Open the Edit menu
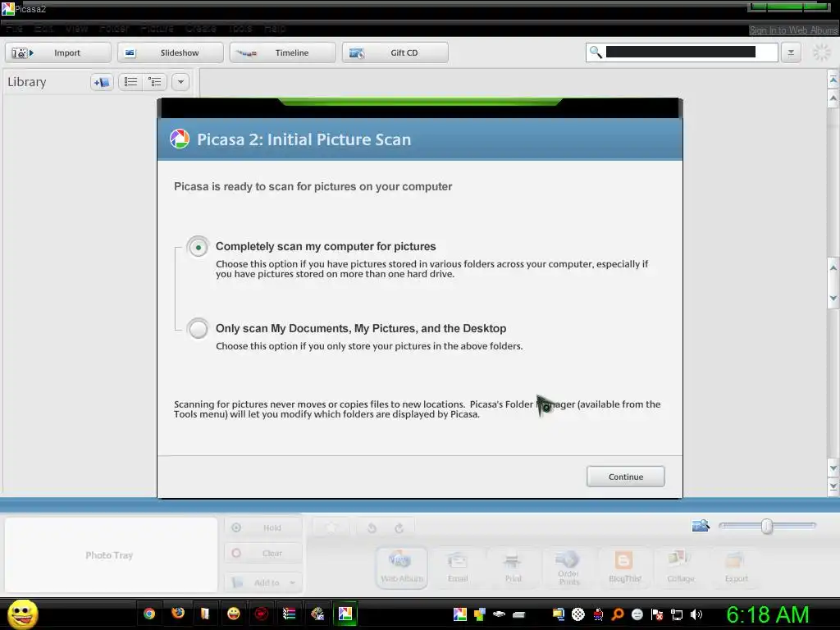The width and height of the screenshot is (840, 630). [44, 29]
